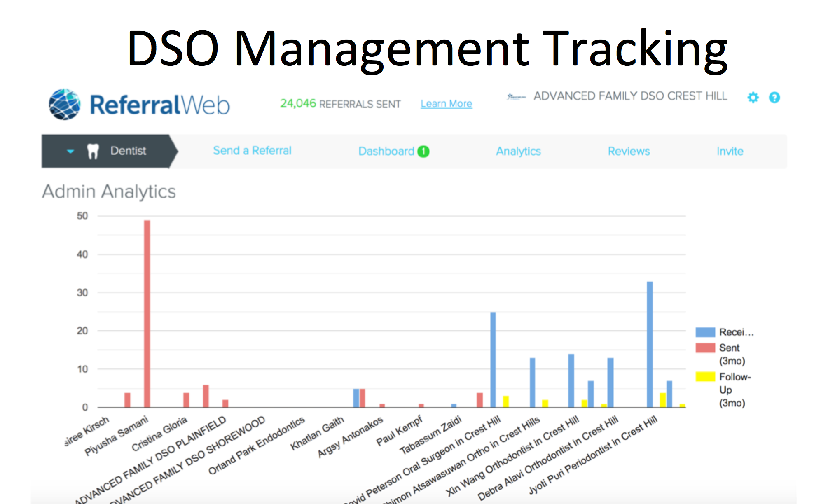Click the Orland Park Endodontics axis label
Screen dimensions: 828x504
[x=257, y=445]
